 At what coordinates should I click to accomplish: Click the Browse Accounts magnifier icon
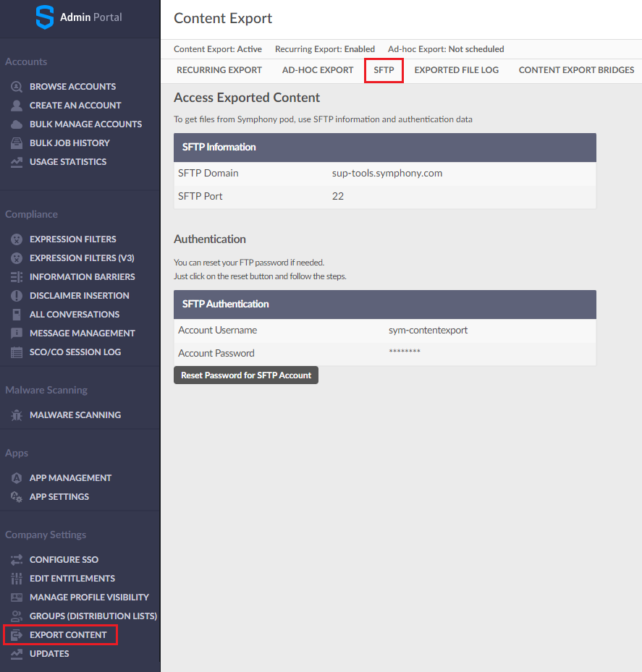[17, 87]
